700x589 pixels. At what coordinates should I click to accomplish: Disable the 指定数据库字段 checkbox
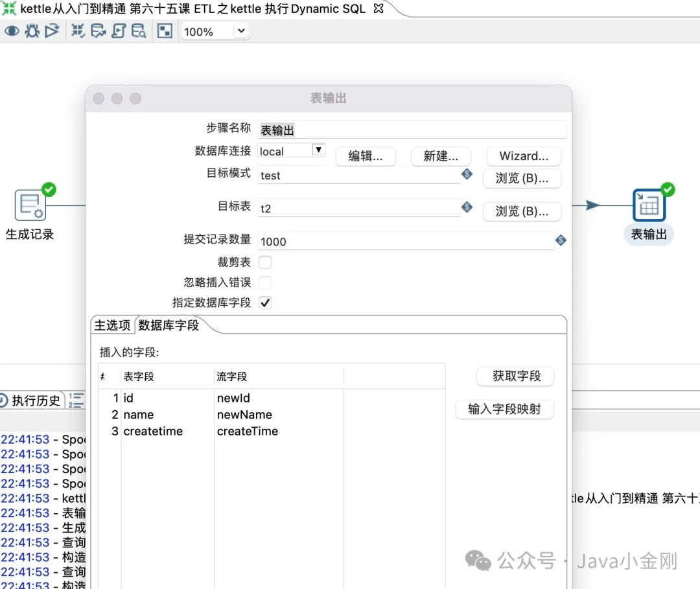click(x=265, y=302)
